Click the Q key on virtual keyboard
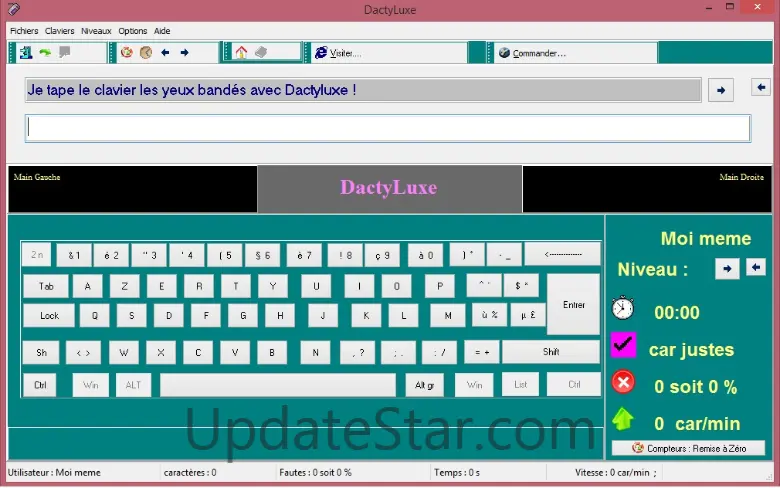The height and width of the screenshot is (488, 780). [x=95, y=315]
